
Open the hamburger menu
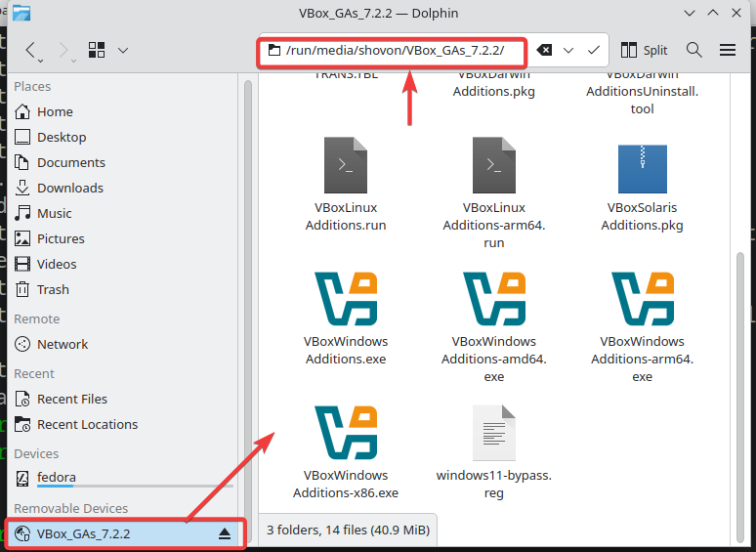click(x=728, y=50)
